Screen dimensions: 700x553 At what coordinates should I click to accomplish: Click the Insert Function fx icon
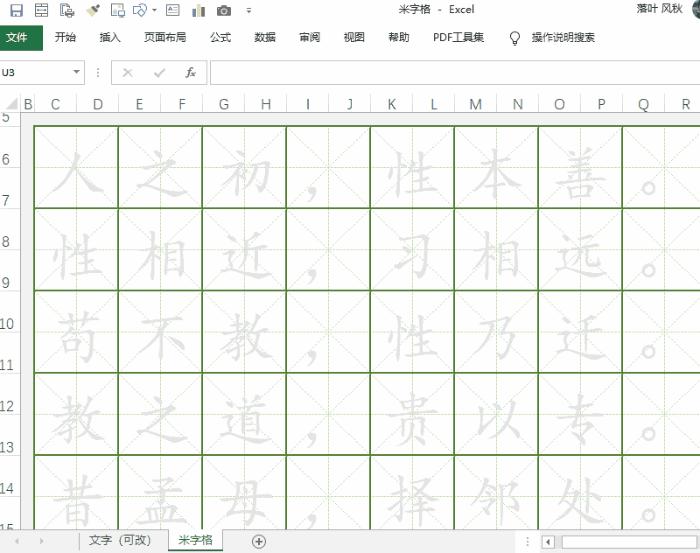[191, 72]
